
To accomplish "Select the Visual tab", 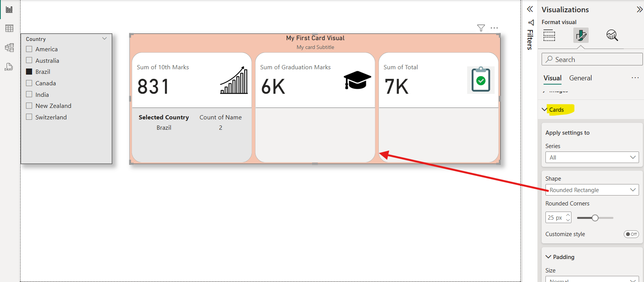I will pos(552,78).
